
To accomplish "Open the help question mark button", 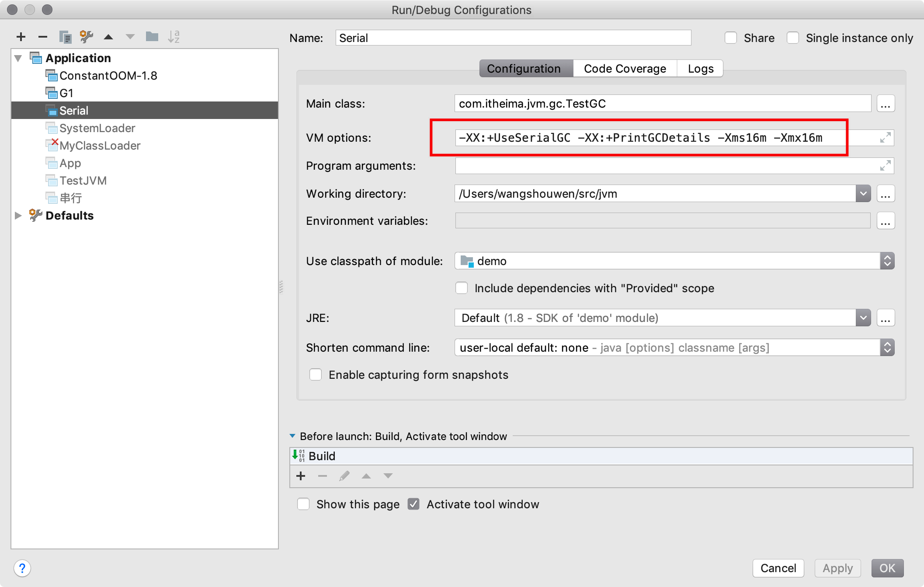I will 22,568.
